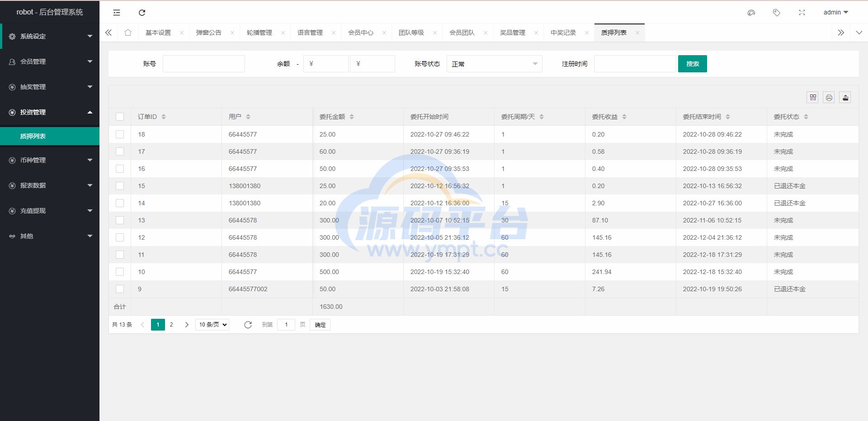Go to page 2
Viewport: 868px width, 421px height.
click(171, 325)
